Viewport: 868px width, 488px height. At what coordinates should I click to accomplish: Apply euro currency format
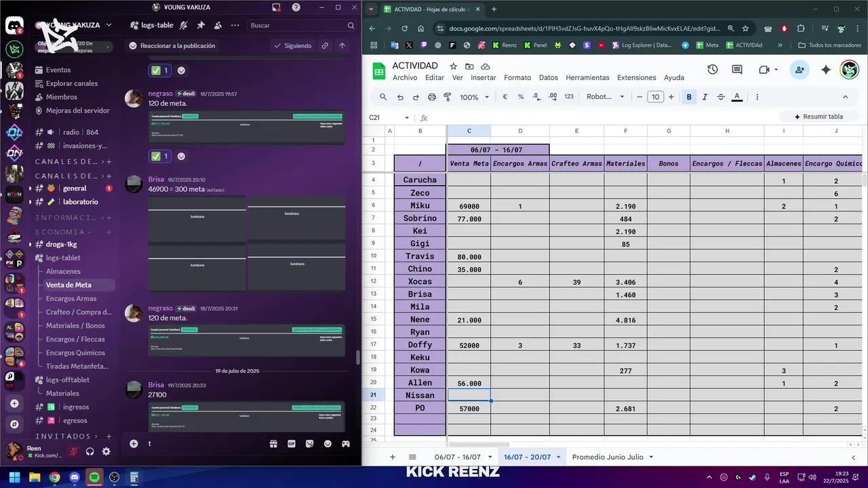(x=505, y=97)
